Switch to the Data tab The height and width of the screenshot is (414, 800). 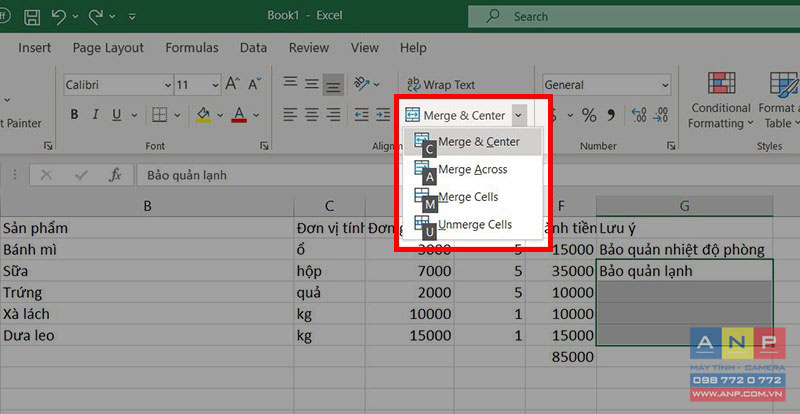tap(254, 48)
